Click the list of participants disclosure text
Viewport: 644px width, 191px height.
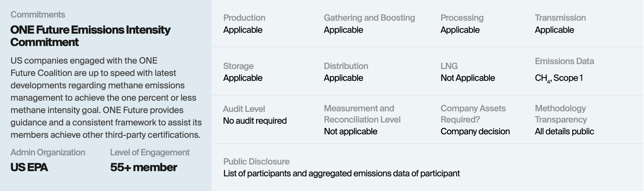341,173
